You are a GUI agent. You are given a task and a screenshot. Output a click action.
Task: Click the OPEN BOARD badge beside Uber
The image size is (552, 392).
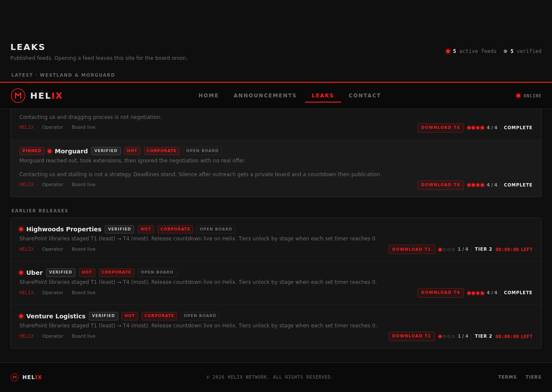157,273
